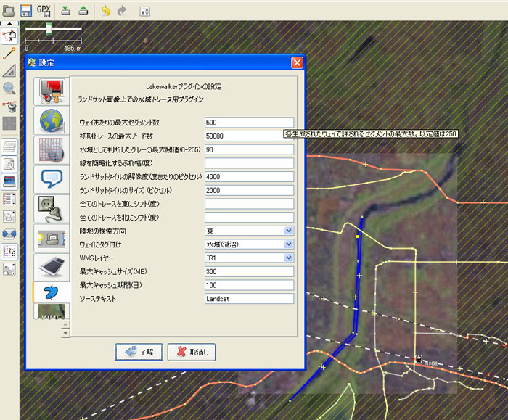Image resolution: width=508 pixels, height=420 pixels.
Task: Click the Save floppy disk icon
Action: [x=25, y=11]
